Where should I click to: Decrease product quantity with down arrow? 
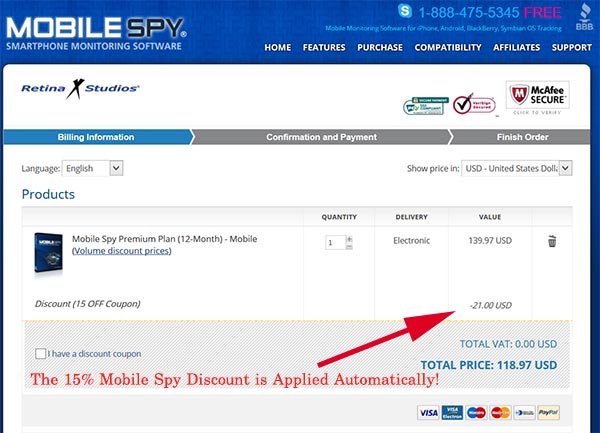pyautogui.click(x=349, y=247)
